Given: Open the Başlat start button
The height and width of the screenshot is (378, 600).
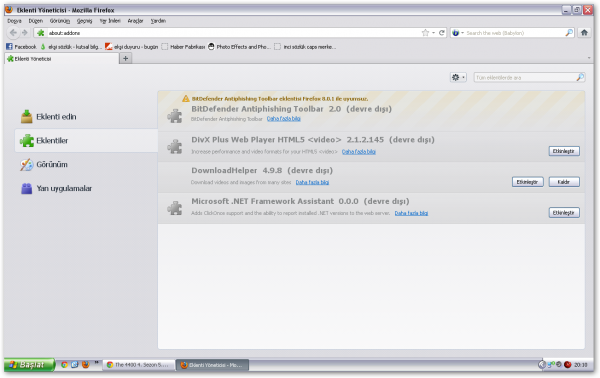Looking at the screenshot, I should [x=29, y=365].
